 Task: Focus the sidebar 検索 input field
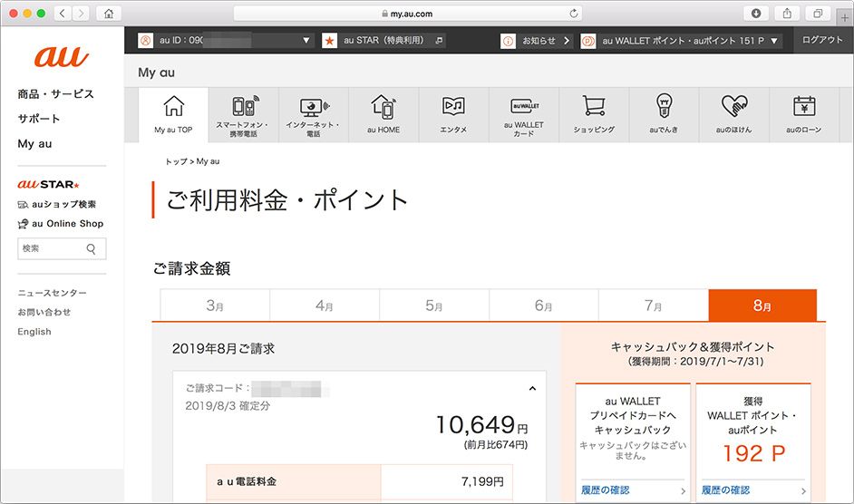coord(62,249)
